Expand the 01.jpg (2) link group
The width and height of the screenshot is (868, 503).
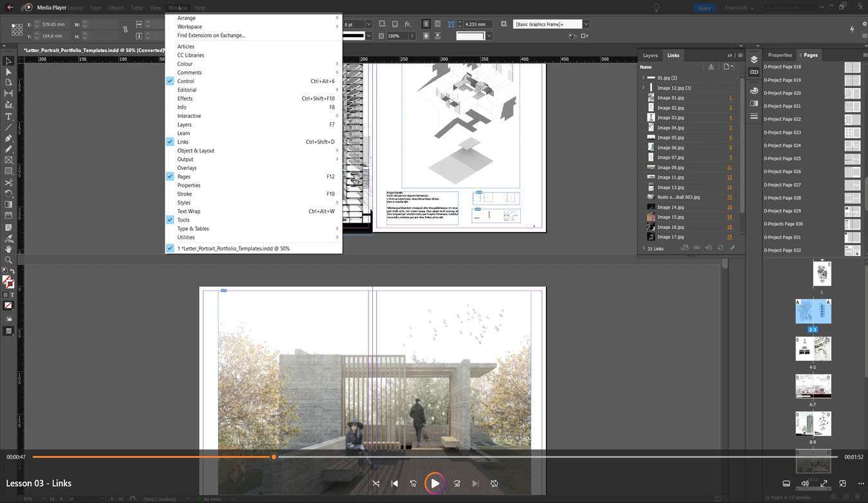point(643,78)
